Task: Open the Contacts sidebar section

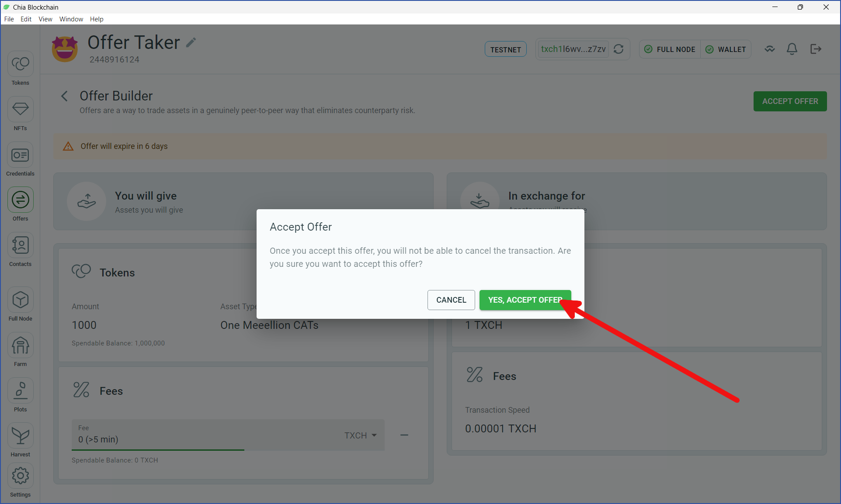Action: coord(20,250)
